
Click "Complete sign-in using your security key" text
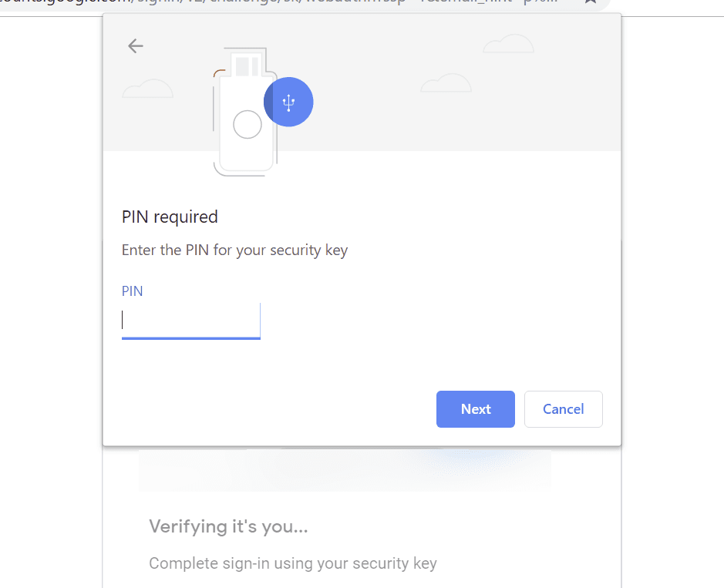click(x=293, y=563)
